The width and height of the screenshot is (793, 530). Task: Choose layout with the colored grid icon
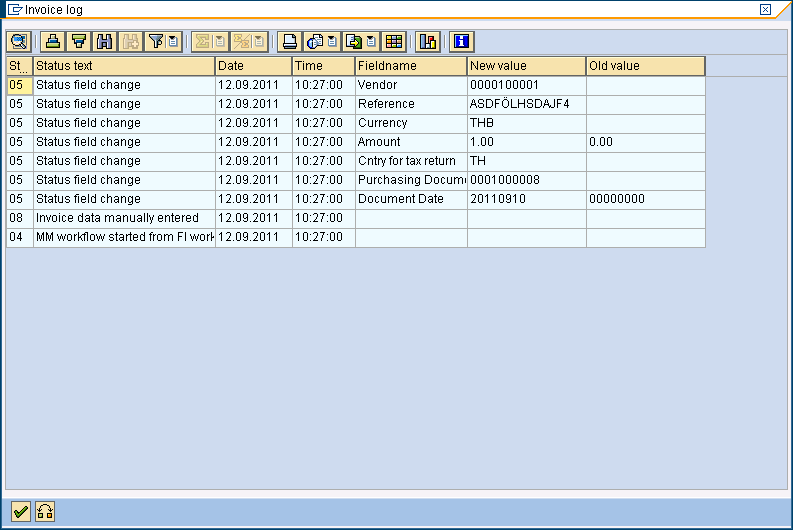pos(394,41)
